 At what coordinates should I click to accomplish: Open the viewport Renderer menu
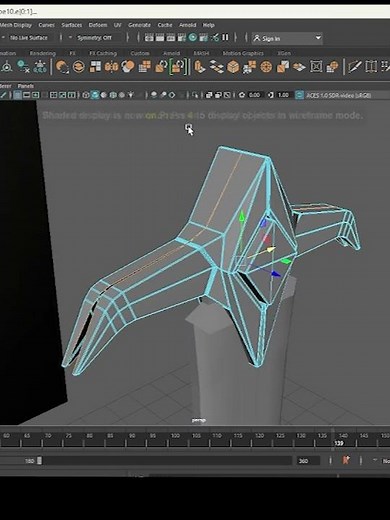[5, 86]
